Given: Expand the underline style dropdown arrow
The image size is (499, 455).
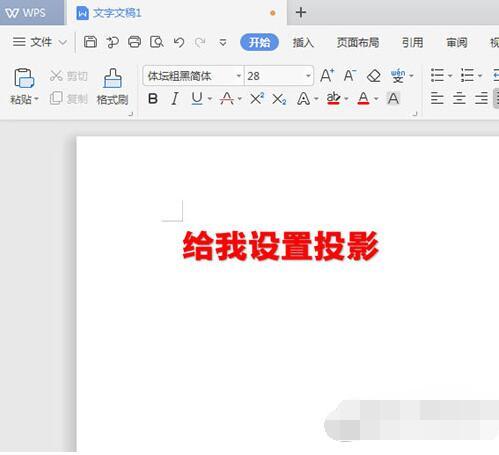Looking at the screenshot, I should pyautogui.click(x=210, y=99).
